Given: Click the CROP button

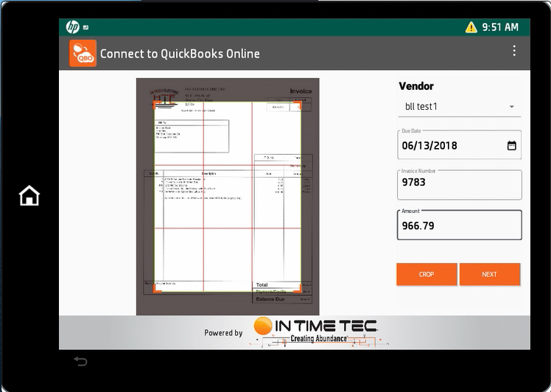Looking at the screenshot, I should (x=427, y=274).
